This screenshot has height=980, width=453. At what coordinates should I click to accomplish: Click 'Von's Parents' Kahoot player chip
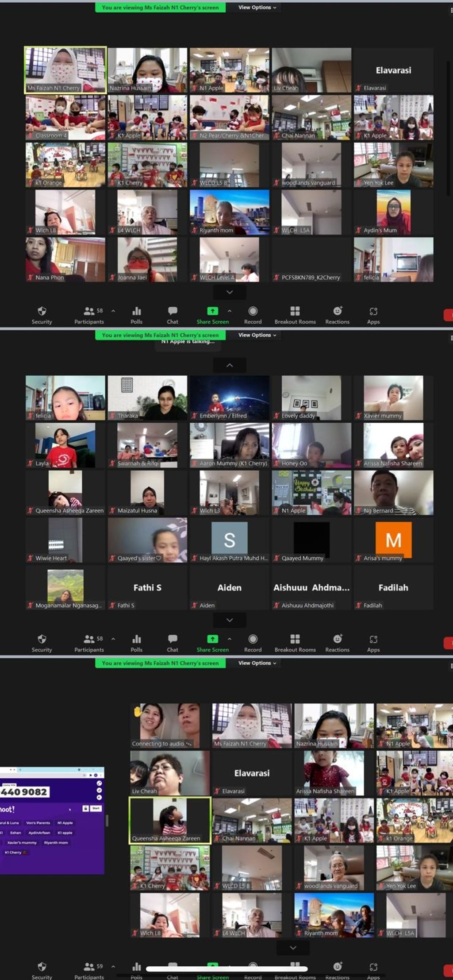[38, 823]
